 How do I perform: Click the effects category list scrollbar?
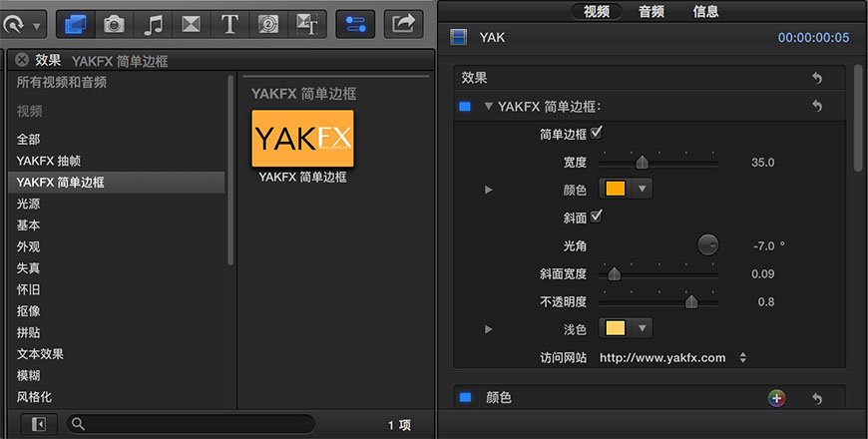[x=230, y=170]
